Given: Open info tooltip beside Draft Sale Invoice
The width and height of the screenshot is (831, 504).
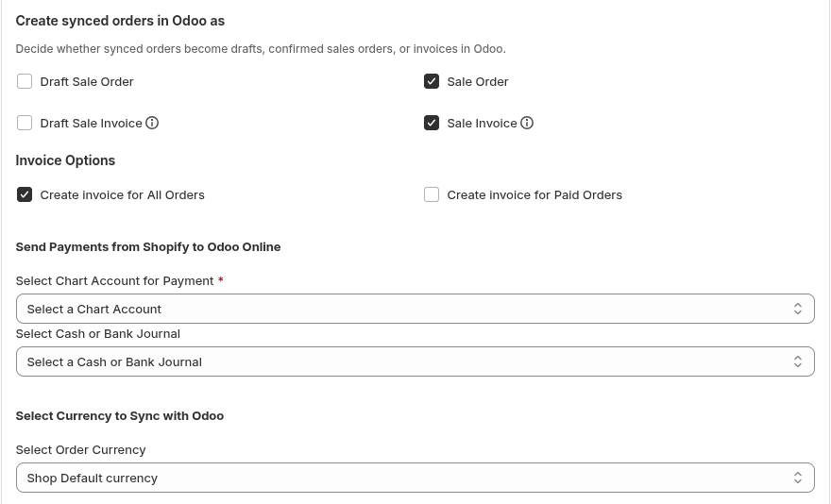Looking at the screenshot, I should (152, 123).
